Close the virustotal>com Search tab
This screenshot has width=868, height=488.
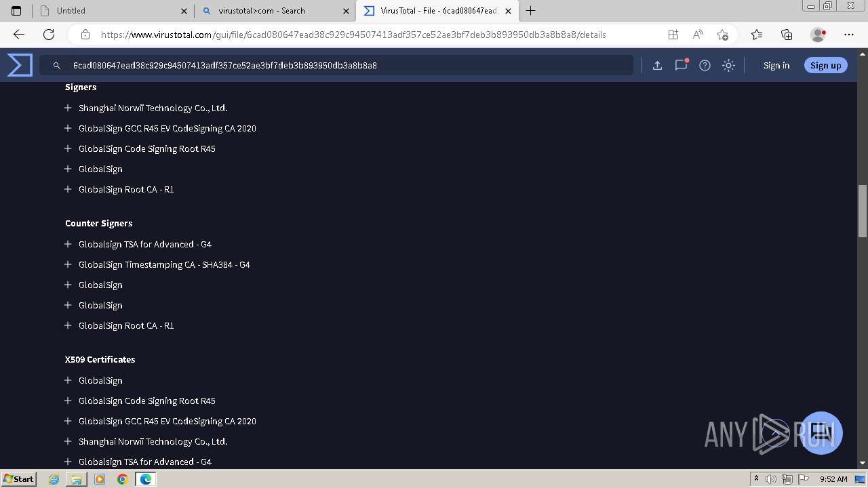pos(346,11)
